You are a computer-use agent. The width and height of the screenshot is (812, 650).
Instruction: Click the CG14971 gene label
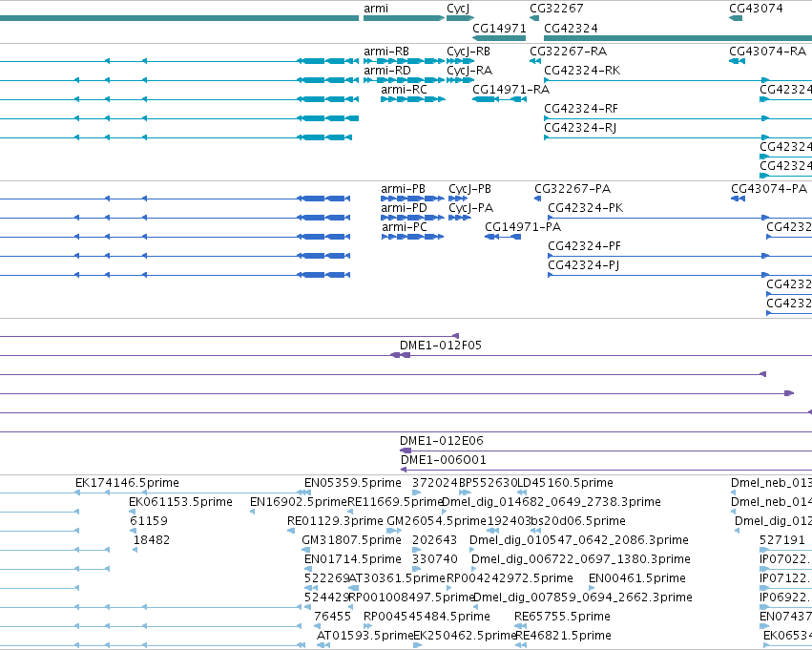coord(499,28)
